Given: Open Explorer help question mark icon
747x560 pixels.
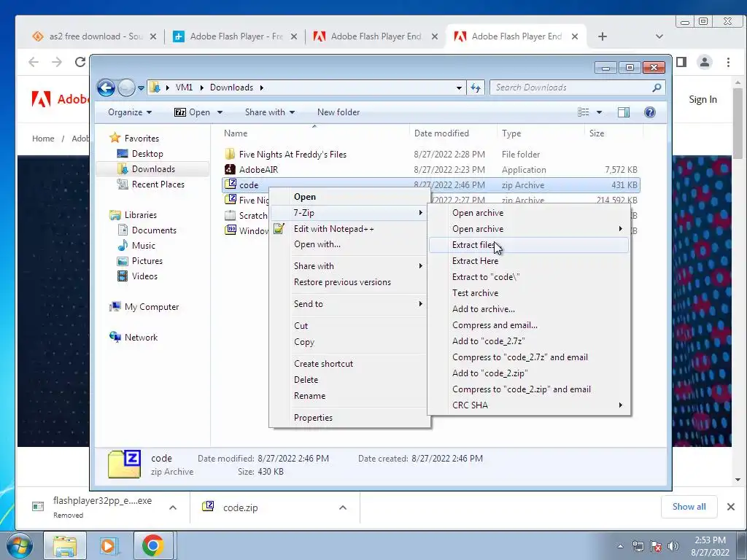Looking at the screenshot, I should click(x=649, y=112).
